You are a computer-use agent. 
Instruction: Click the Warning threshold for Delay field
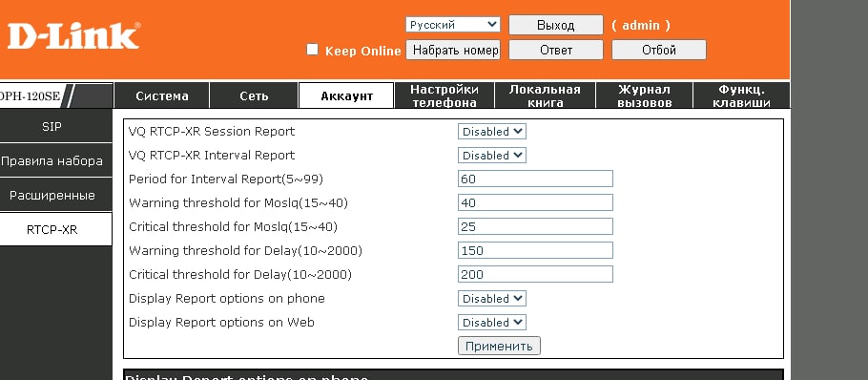[535, 250]
